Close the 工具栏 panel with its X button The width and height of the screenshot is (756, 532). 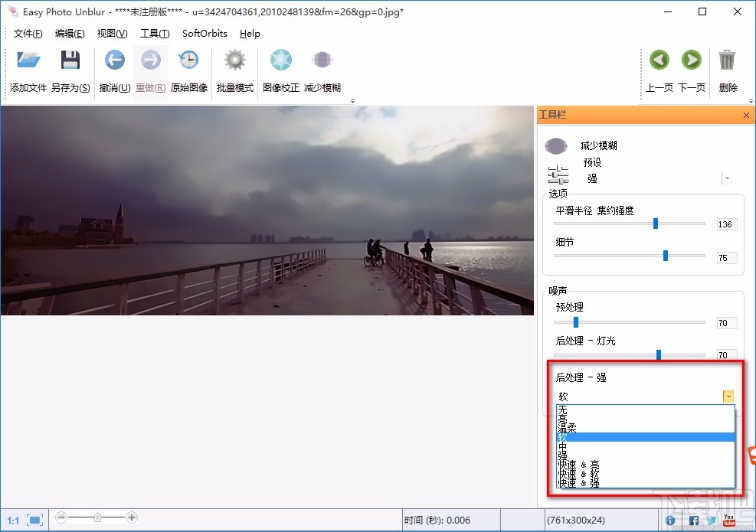pos(746,115)
